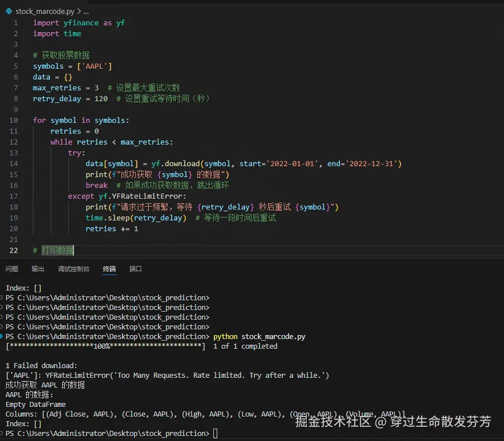504x441 pixels.
Task: Click 'Empty DataFrame' terminal output
Action: (36, 404)
